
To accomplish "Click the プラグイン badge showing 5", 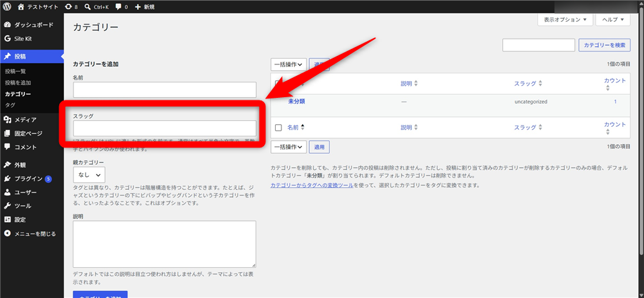I will (48, 178).
